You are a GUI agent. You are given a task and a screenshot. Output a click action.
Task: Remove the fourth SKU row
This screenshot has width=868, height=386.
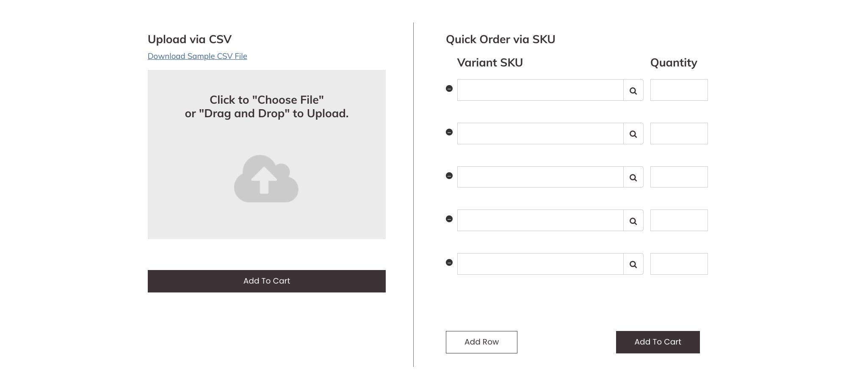pyautogui.click(x=449, y=219)
